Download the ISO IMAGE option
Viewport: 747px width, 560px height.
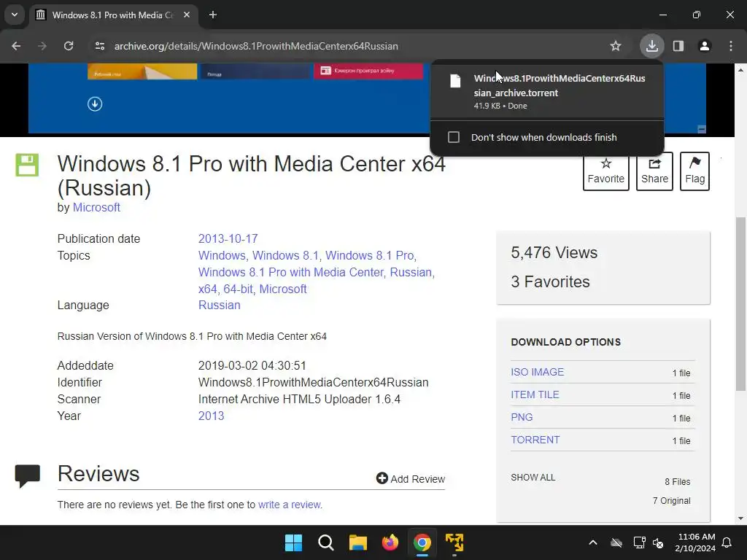pyautogui.click(x=537, y=372)
